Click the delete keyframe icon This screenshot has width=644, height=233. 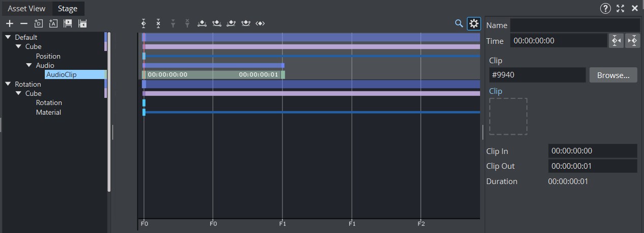(x=158, y=23)
